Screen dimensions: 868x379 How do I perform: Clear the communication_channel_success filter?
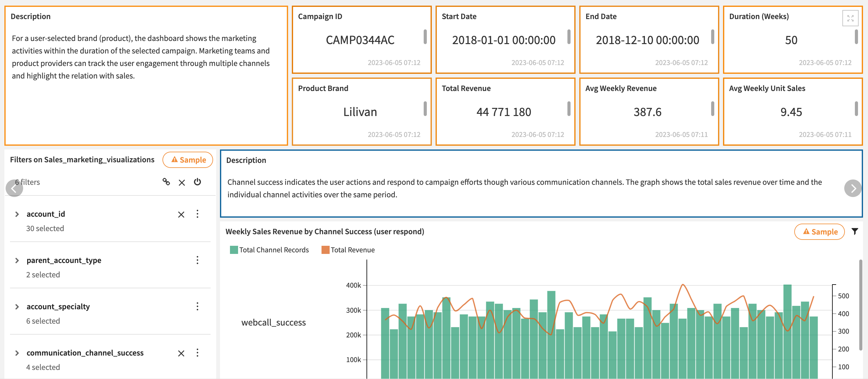(x=181, y=353)
